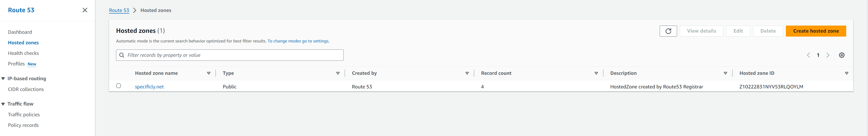Screen dimensions: 868x136
Task: Go to previous page of hosted zones
Action: click(808, 55)
